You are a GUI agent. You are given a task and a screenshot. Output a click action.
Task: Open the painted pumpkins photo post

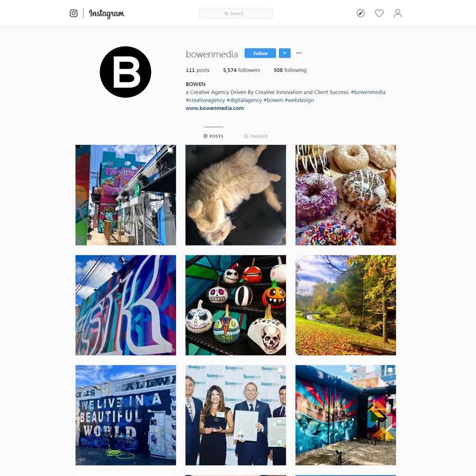235,305
